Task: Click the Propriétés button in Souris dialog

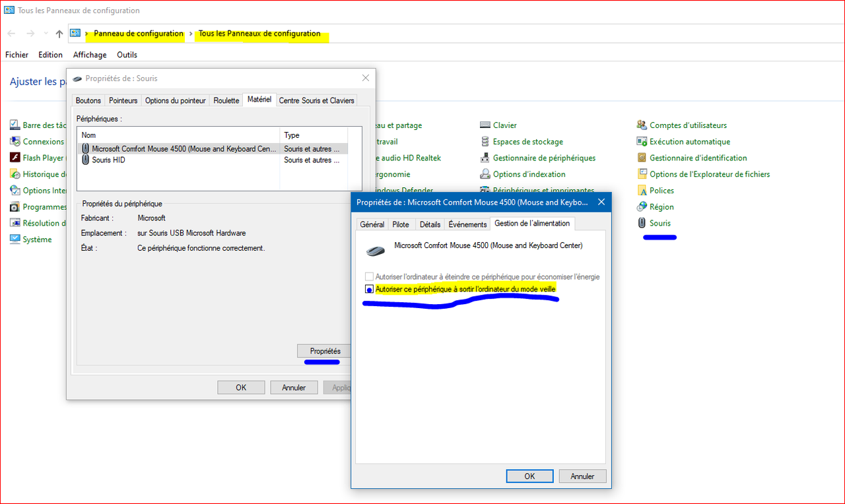Action: coord(325,351)
